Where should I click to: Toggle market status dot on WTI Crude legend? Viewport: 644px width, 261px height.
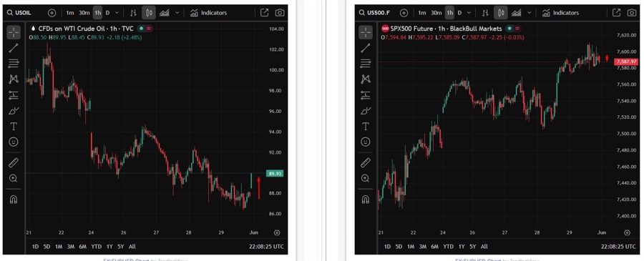141,29
